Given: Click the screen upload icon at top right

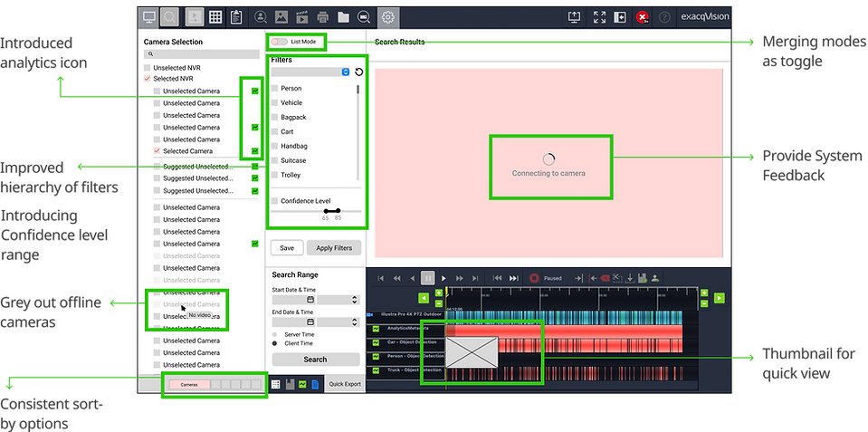Looking at the screenshot, I should [574, 17].
